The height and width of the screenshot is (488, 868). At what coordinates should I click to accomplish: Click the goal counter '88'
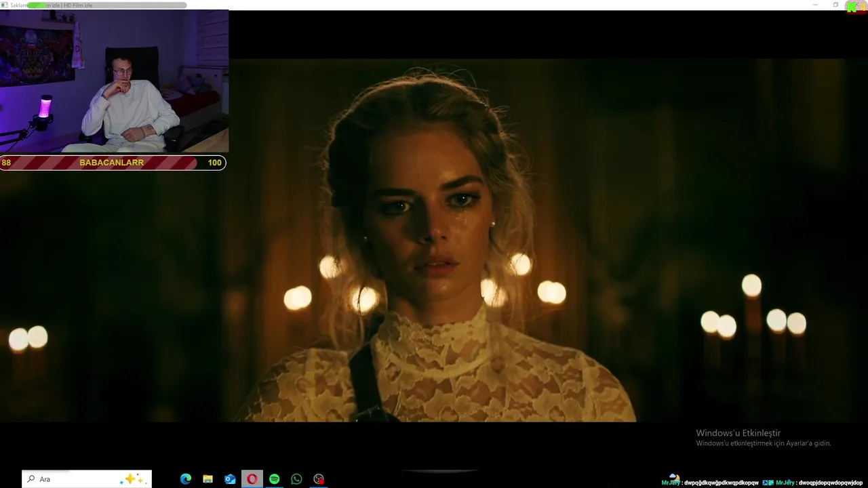pyautogui.click(x=6, y=163)
